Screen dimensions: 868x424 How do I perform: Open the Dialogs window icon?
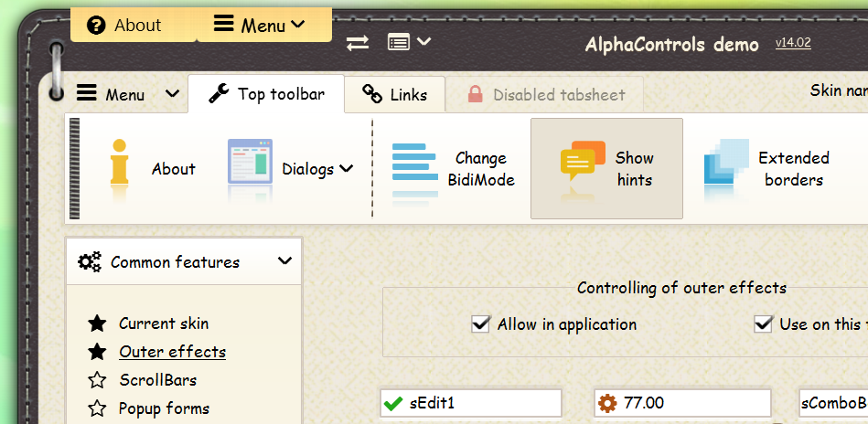pos(251,162)
